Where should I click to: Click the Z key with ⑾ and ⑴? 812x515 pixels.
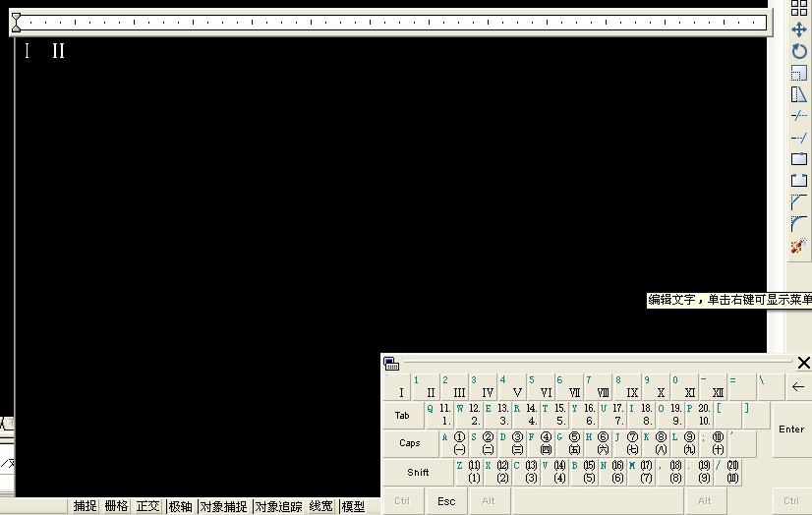[469, 472]
